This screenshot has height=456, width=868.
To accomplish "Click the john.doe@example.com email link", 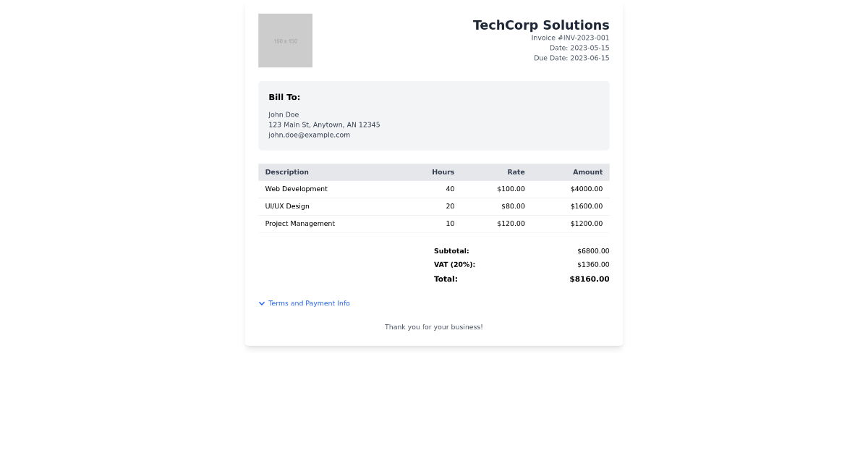I will 310,135.
